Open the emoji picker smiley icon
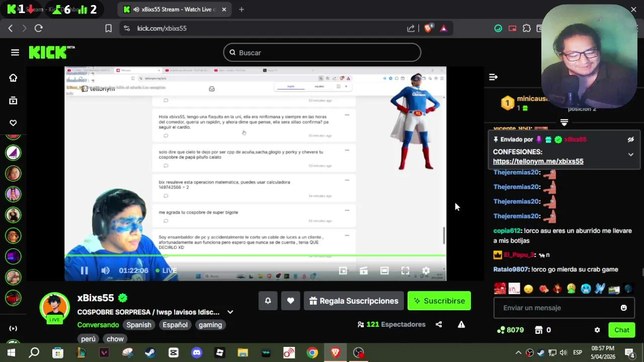Screen dimensions: 644x362 point(623,308)
